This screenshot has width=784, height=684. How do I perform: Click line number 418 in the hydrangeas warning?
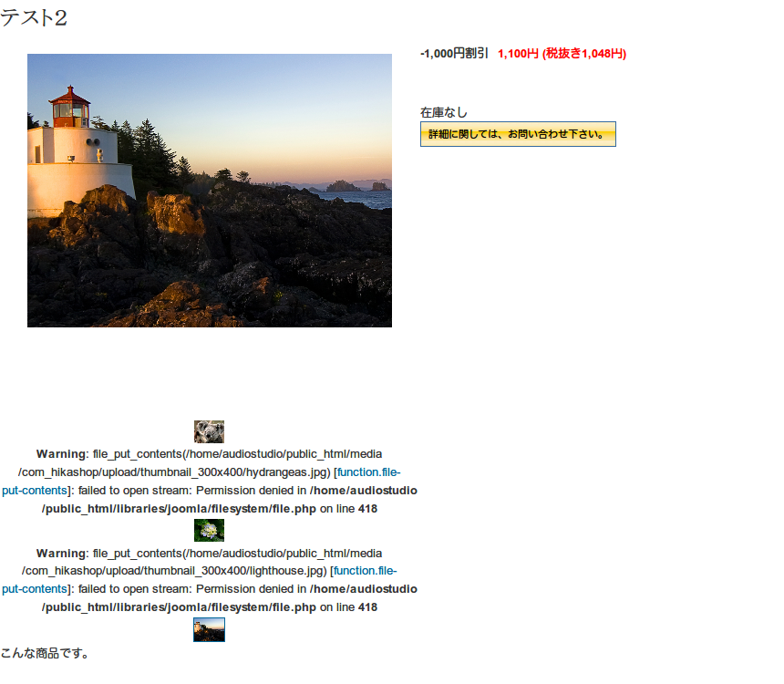[x=367, y=509]
